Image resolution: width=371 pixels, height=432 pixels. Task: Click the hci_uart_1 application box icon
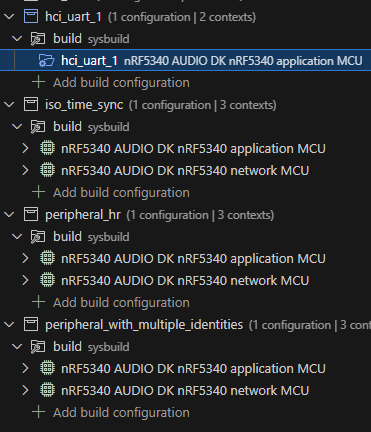[x=31, y=17]
